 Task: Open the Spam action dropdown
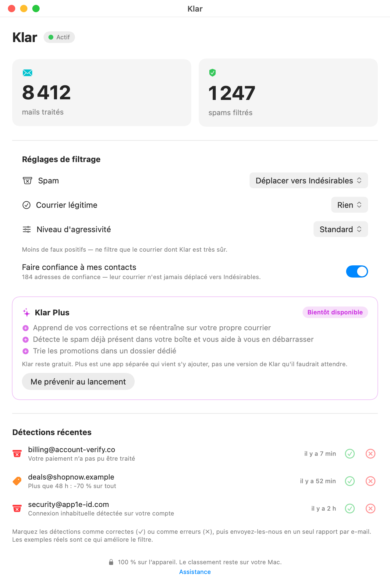coord(309,180)
